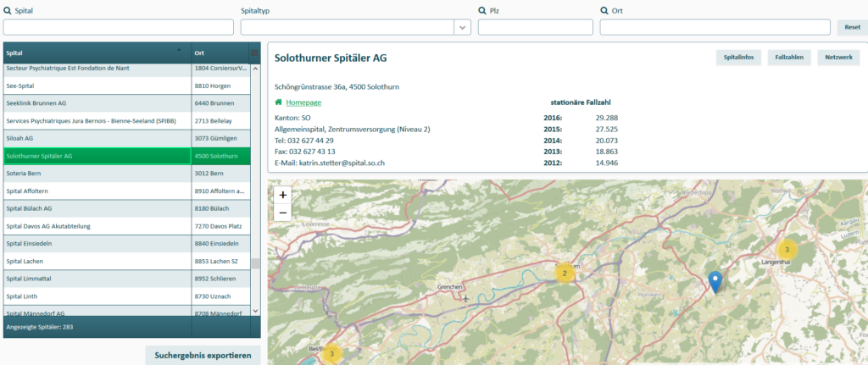Click the 2016 case count 29.288
This screenshot has height=365, width=868.
click(x=605, y=118)
